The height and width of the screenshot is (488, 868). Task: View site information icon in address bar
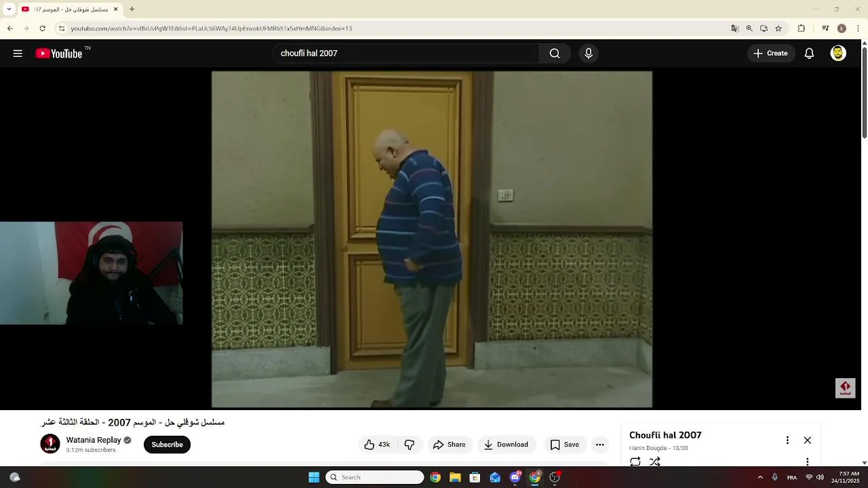[x=62, y=28]
